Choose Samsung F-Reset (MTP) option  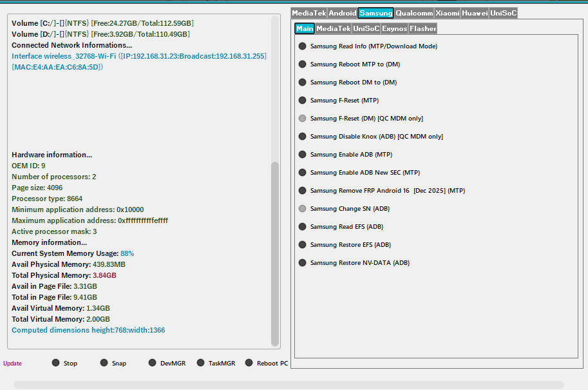click(303, 101)
